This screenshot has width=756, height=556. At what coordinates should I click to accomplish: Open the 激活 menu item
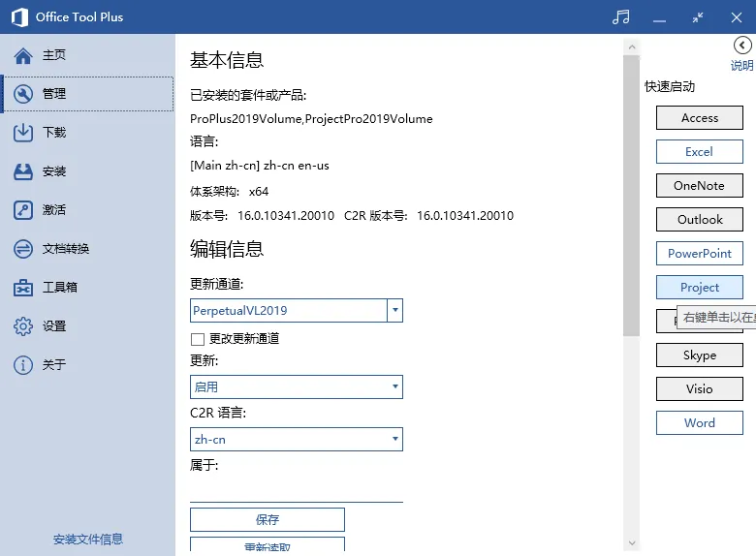tap(88, 210)
